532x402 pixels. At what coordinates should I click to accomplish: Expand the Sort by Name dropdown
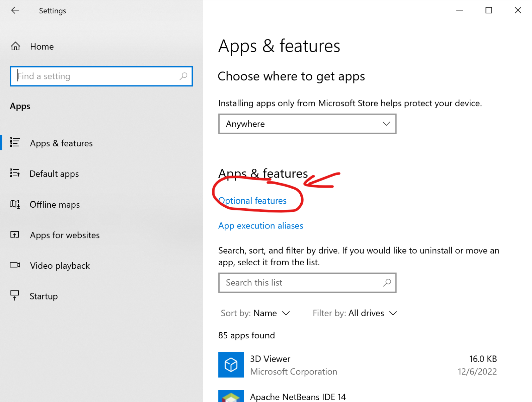tap(255, 313)
